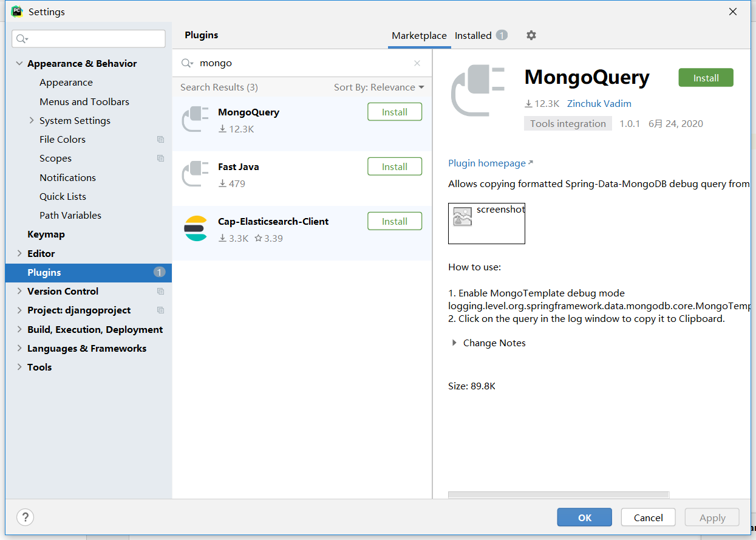The height and width of the screenshot is (540, 756).
Task: Click the File Colors project-level icon
Action: coord(160,140)
